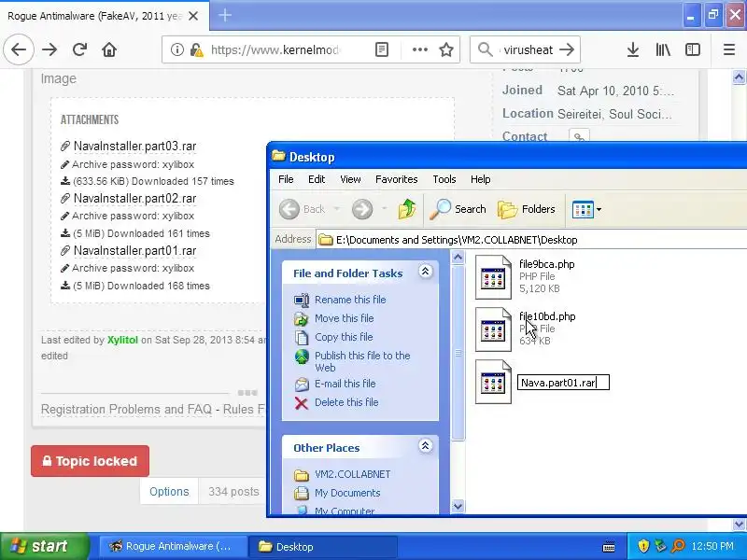747x560 pixels.
Task: Open the Help menu
Action: pos(480,179)
